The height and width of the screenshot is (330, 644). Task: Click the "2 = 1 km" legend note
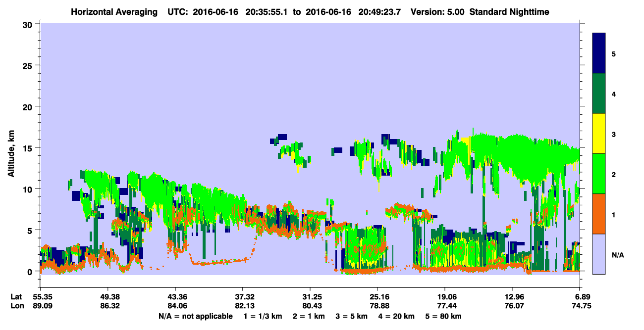click(x=309, y=316)
